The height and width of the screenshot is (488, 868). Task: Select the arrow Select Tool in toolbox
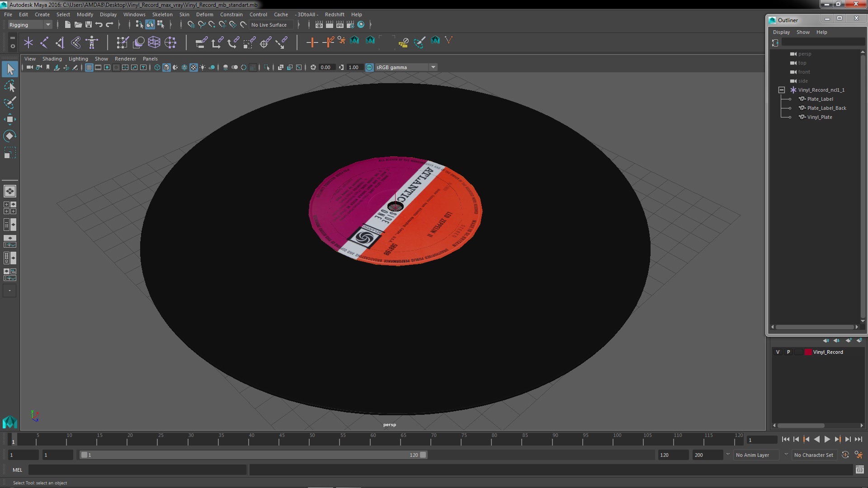point(10,69)
